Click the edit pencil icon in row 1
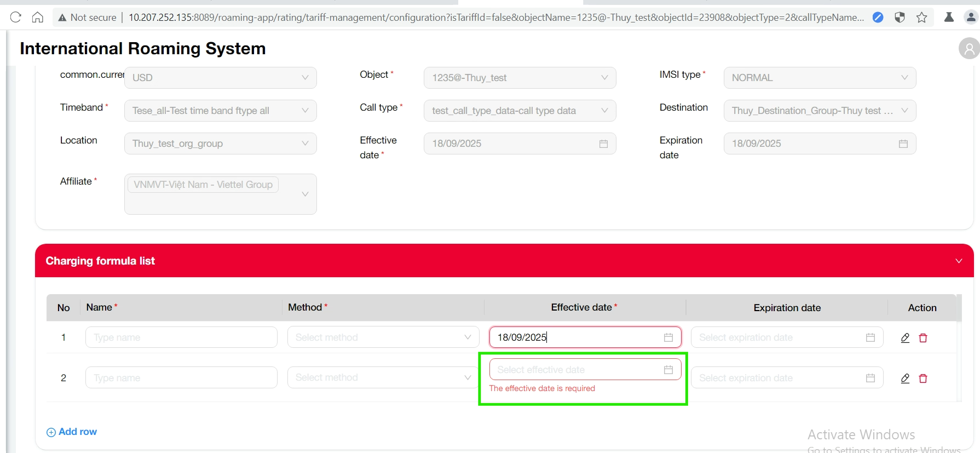This screenshot has height=453, width=980. click(x=905, y=338)
